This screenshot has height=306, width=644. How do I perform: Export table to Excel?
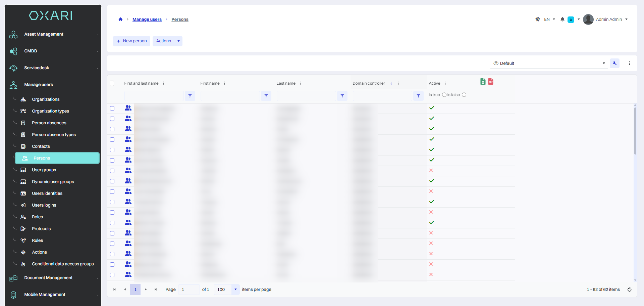tap(483, 82)
